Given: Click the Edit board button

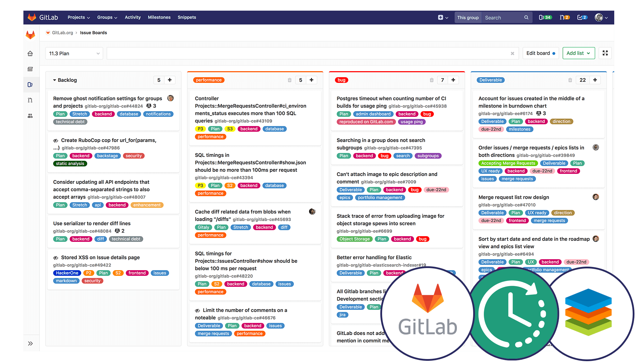Looking at the screenshot, I should point(541,53).
